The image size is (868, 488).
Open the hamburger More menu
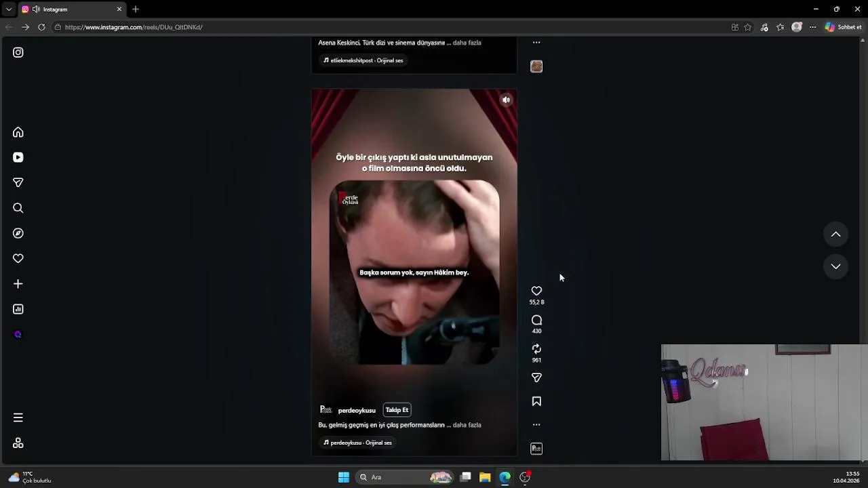18,418
